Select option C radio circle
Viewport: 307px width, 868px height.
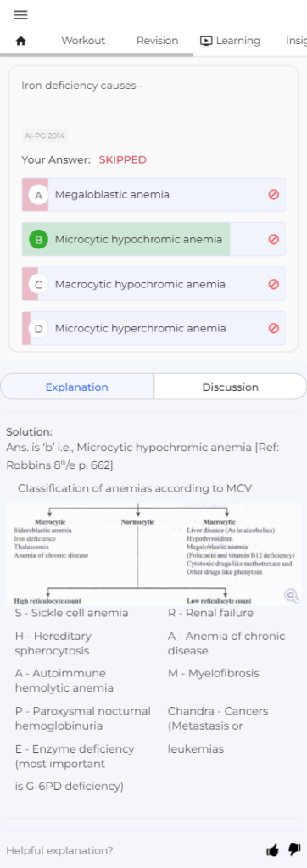38,285
